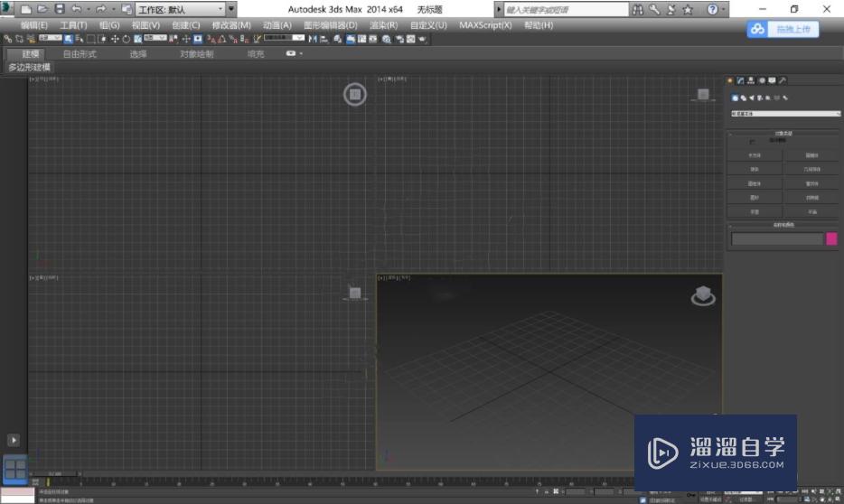Viewport: 844px width, 504px height.
Task: Open the 工作区: 默认 workspace dropdown
Action: coord(181,9)
